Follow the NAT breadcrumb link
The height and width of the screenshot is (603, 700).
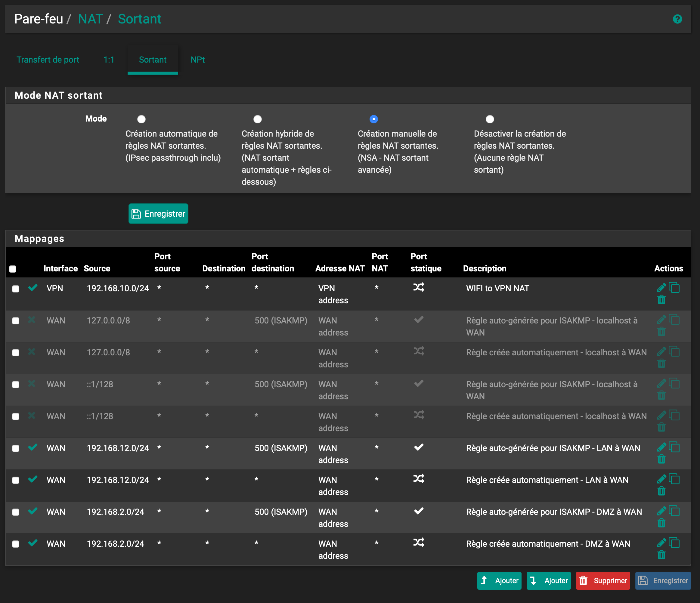pos(90,19)
